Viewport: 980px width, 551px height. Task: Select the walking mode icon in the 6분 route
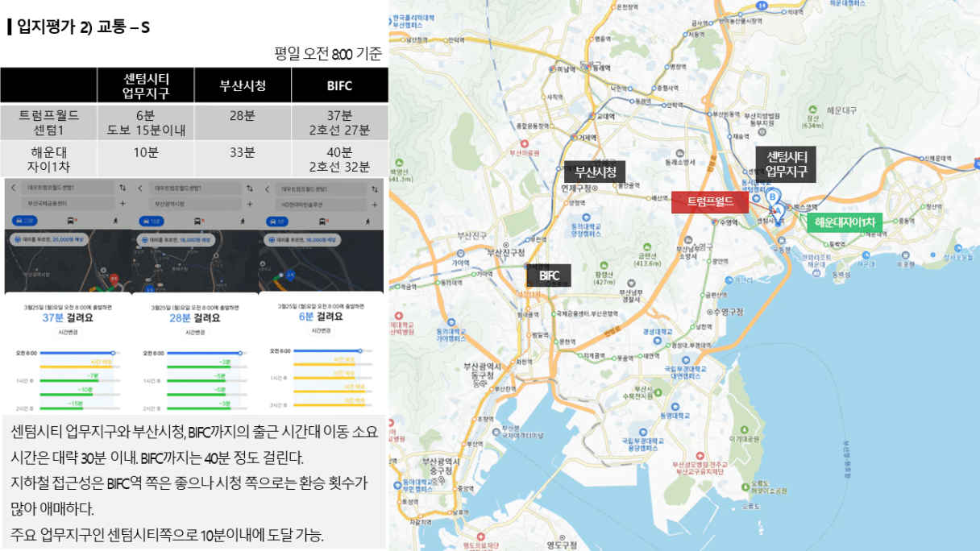(x=367, y=222)
